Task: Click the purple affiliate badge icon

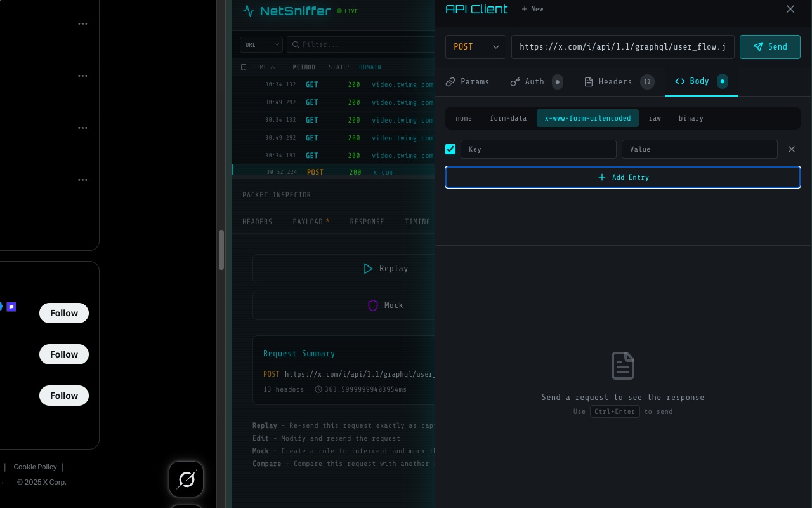Action: pyautogui.click(x=11, y=307)
